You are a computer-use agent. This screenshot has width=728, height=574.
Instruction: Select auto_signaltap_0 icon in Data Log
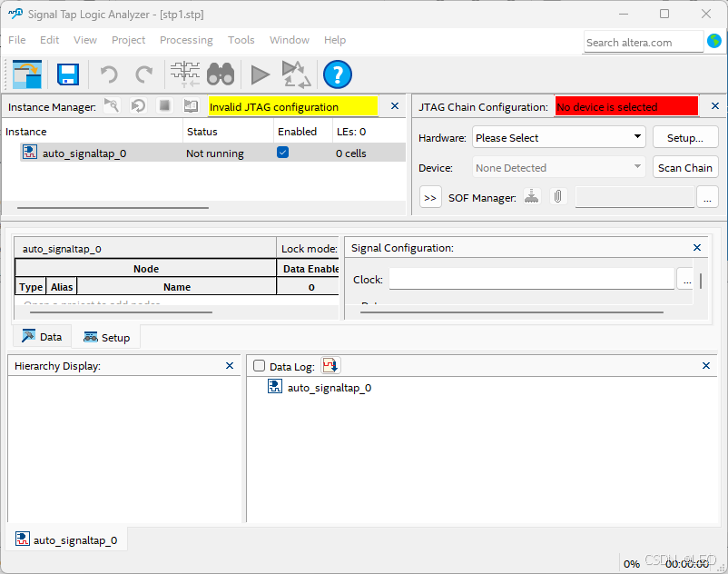(275, 386)
